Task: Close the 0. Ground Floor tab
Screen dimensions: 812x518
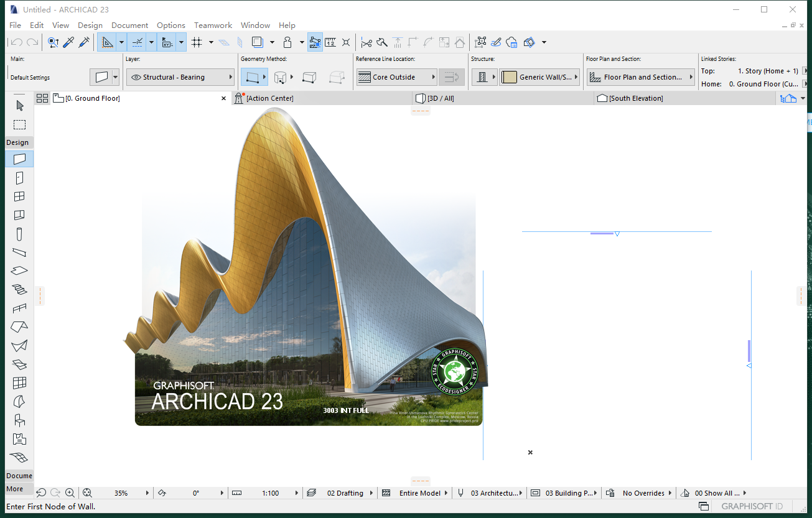Action: click(x=223, y=98)
